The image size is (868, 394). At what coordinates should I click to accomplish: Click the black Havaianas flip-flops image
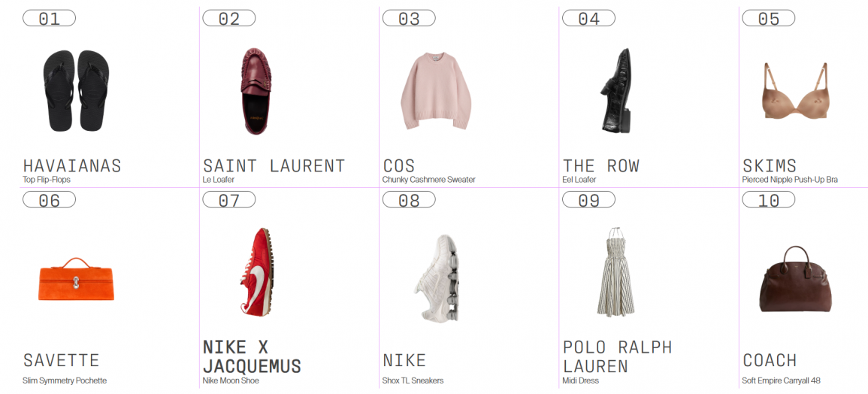pyautogui.click(x=77, y=91)
